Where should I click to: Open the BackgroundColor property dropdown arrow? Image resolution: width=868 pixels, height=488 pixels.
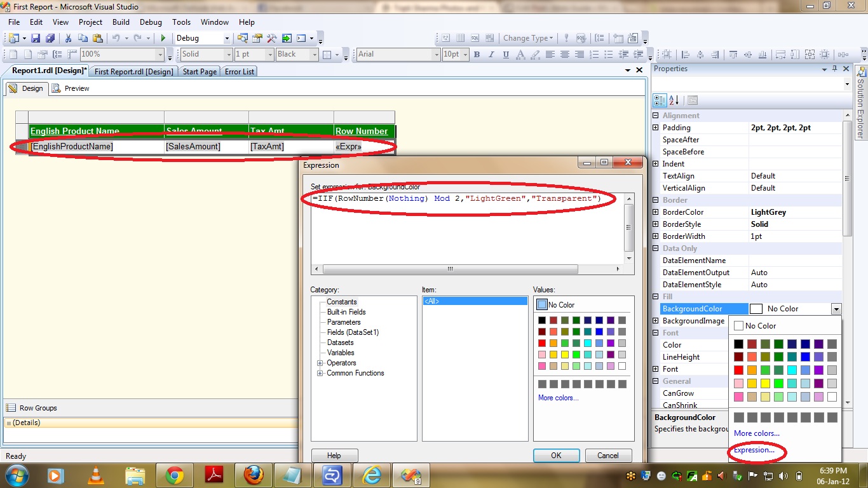click(836, 309)
